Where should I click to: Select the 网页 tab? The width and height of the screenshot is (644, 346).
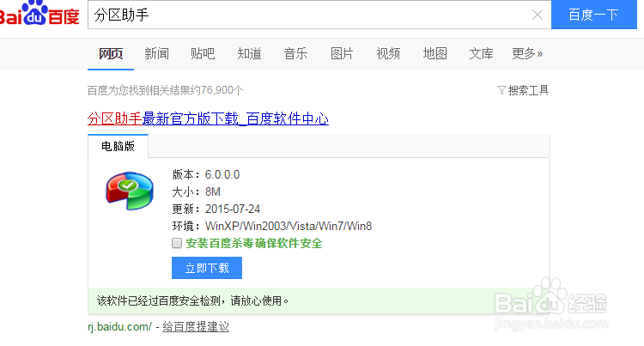click(111, 53)
